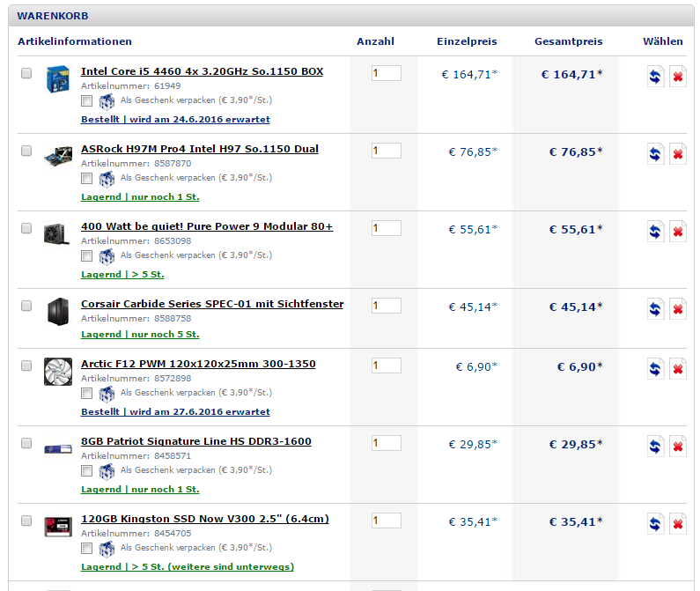
Task: Select the ASRock H97M Pro4 row checkbox
Action: [26, 151]
